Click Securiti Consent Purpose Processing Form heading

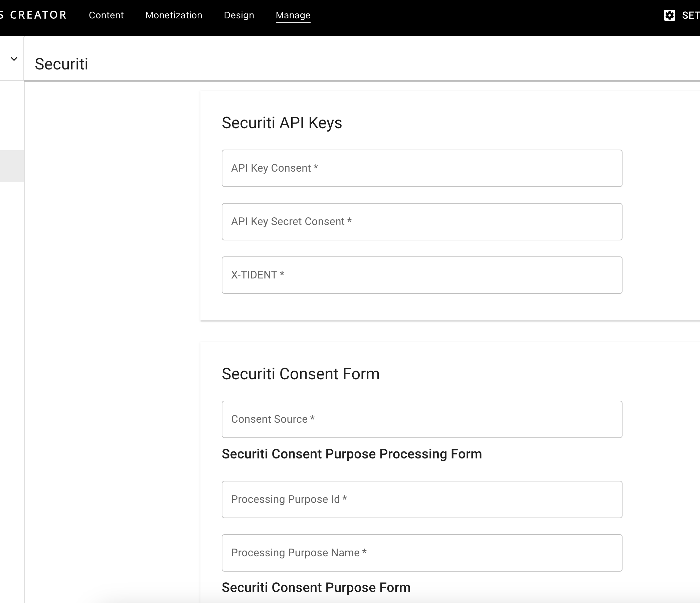tap(352, 454)
